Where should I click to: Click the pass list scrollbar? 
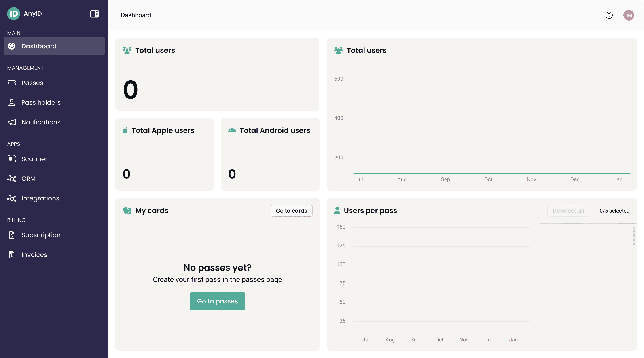(x=634, y=236)
